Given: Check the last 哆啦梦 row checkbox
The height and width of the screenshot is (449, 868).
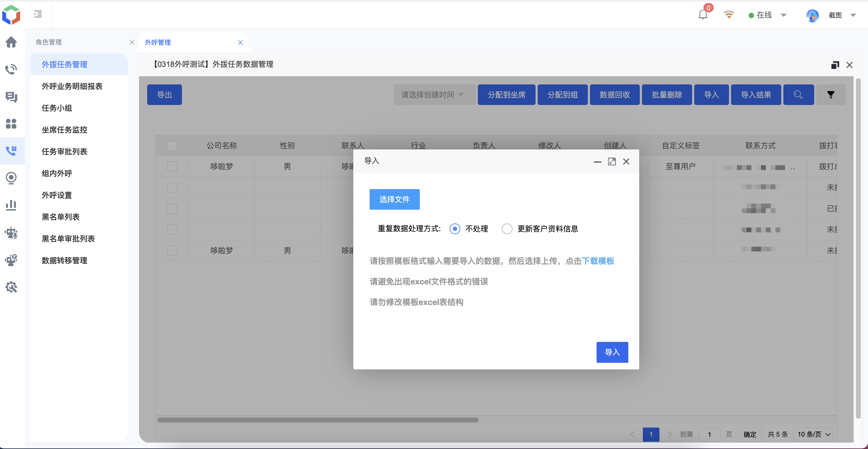Looking at the screenshot, I should pos(172,251).
